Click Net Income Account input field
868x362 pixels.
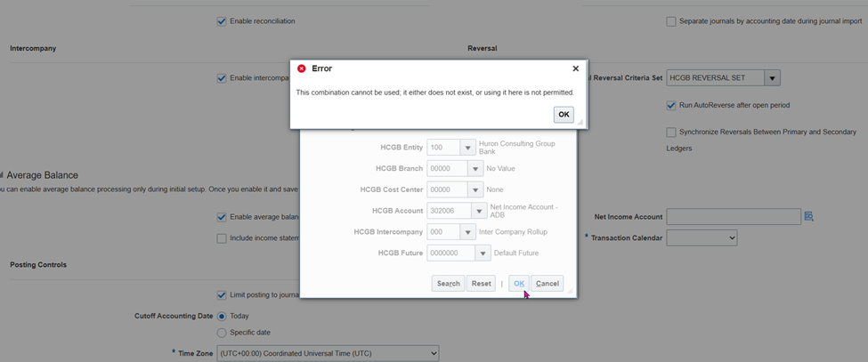734,217
